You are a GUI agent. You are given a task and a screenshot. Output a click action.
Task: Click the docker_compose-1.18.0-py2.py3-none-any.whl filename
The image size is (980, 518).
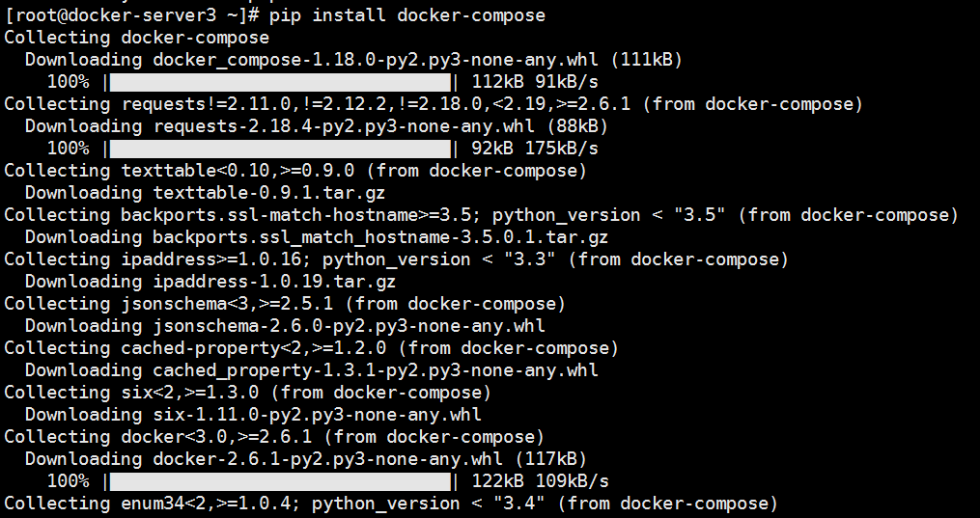click(x=376, y=60)
